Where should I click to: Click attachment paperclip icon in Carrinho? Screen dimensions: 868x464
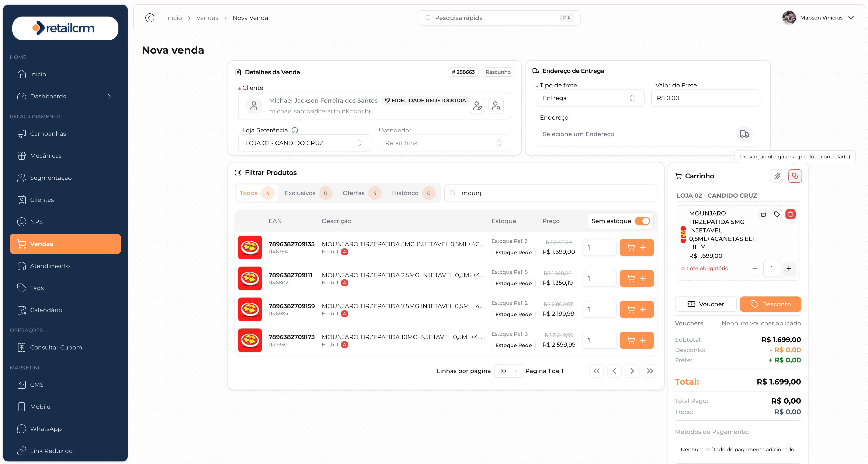777,176
